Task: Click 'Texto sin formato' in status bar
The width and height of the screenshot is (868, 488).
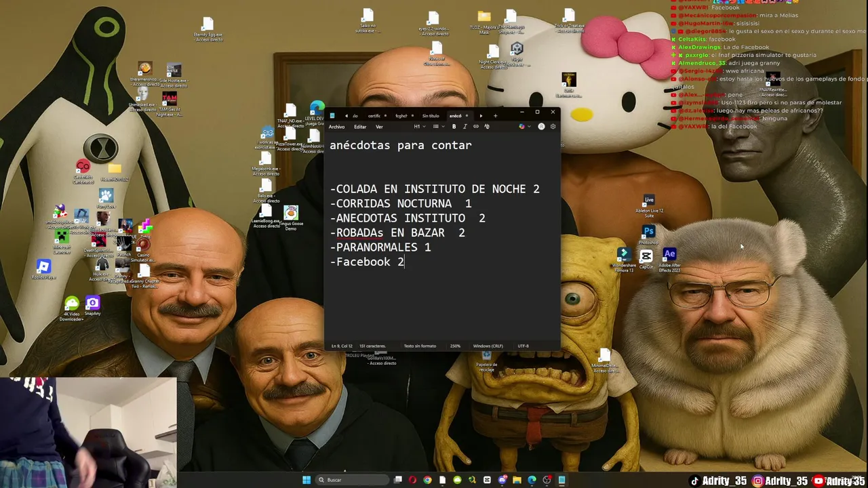Action: tap(420, 346)
